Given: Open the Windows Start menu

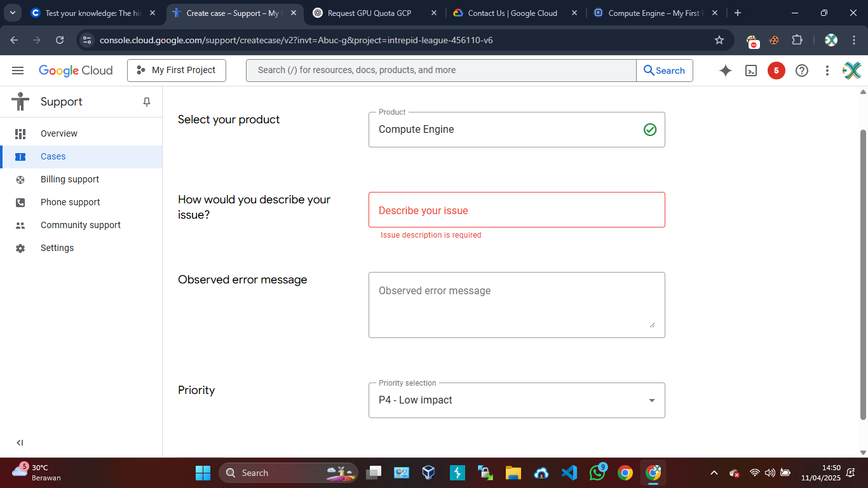Looking at the screenshot, I should coord(203,473).
